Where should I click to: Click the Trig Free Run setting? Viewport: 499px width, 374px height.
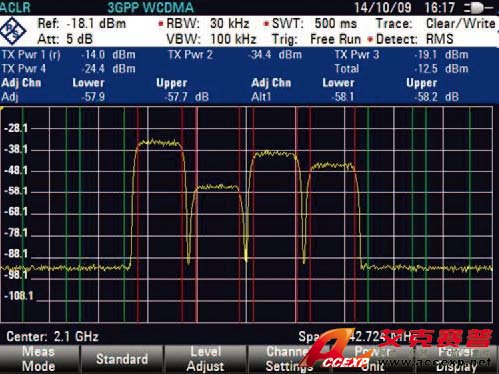click(x=316, y=39)
